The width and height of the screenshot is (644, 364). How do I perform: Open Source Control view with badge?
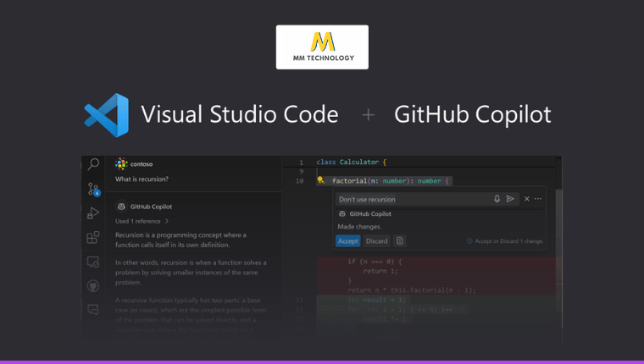click(94, 189)
